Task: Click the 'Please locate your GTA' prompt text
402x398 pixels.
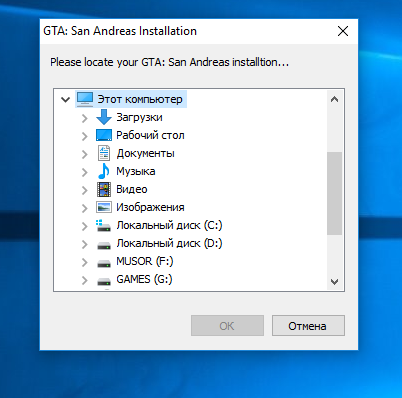Action: tap(169, 62)
